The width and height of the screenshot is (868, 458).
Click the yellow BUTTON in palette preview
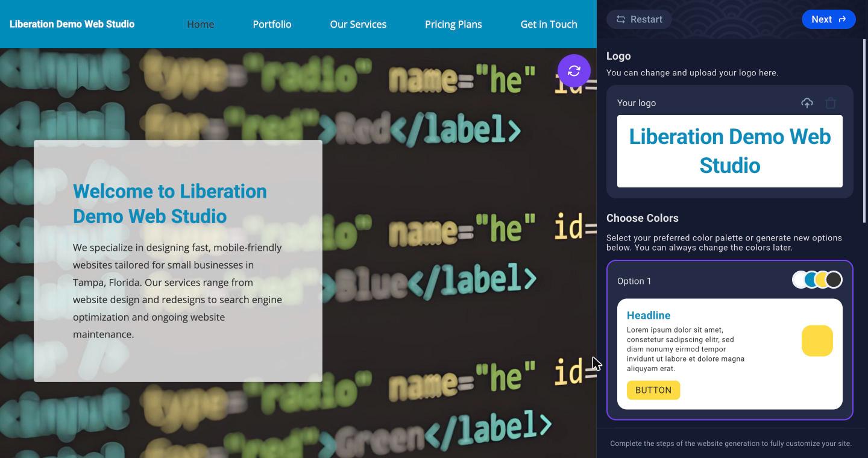(653, 390)
